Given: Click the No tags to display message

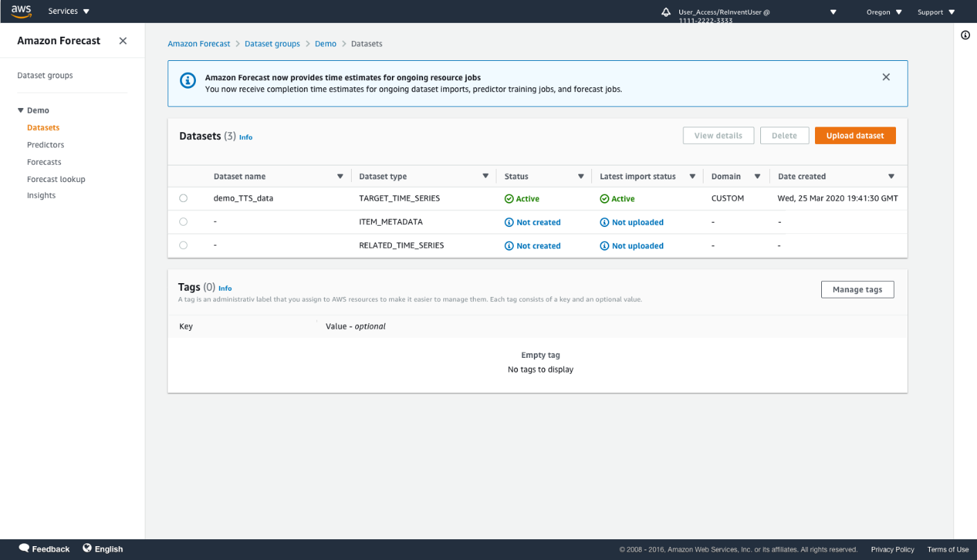Looking at the screenshot, I should tap(540, 370).
